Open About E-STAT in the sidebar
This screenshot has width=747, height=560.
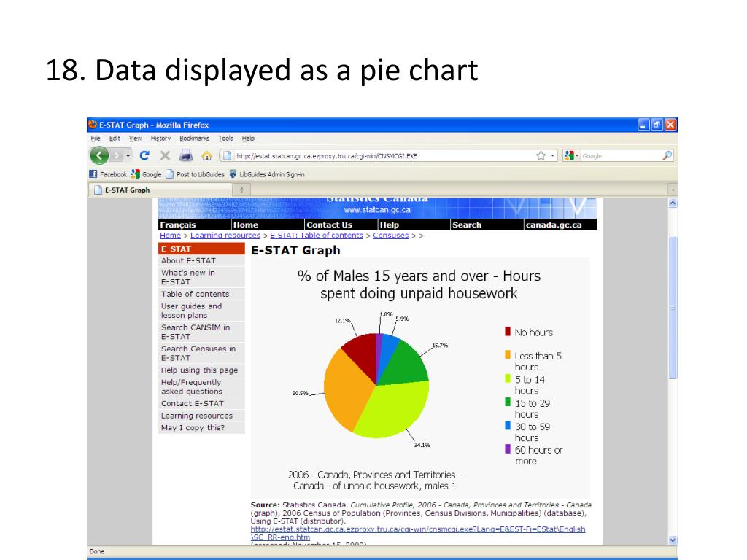coord(188,260)
